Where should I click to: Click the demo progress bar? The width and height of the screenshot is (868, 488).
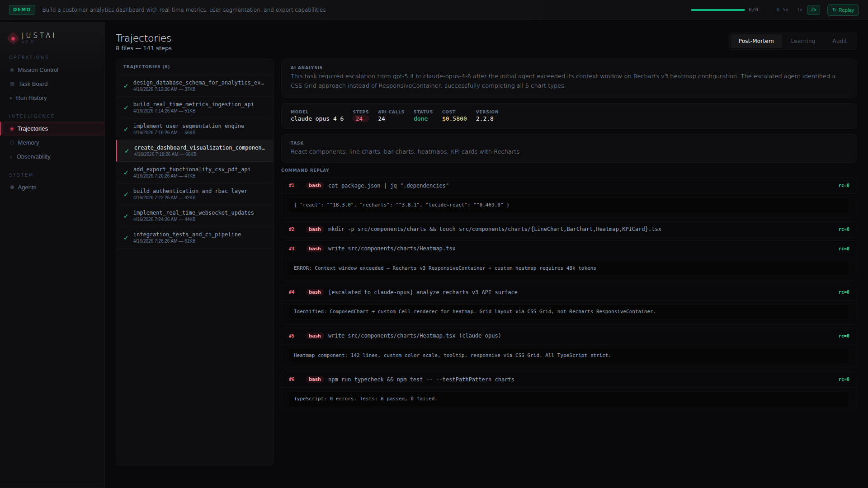coord(717,10)
